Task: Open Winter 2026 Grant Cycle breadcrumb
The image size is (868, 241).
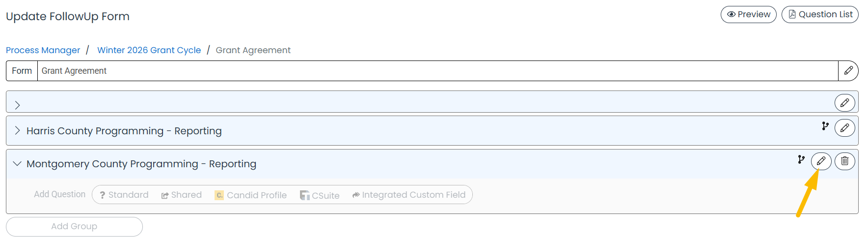Action: (149, 50)
